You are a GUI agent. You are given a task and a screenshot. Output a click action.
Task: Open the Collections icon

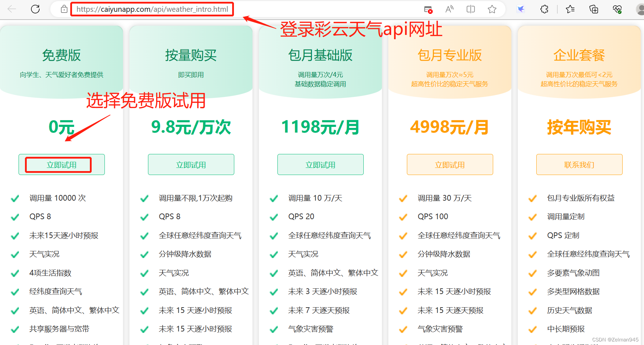(x=594, y=9)
